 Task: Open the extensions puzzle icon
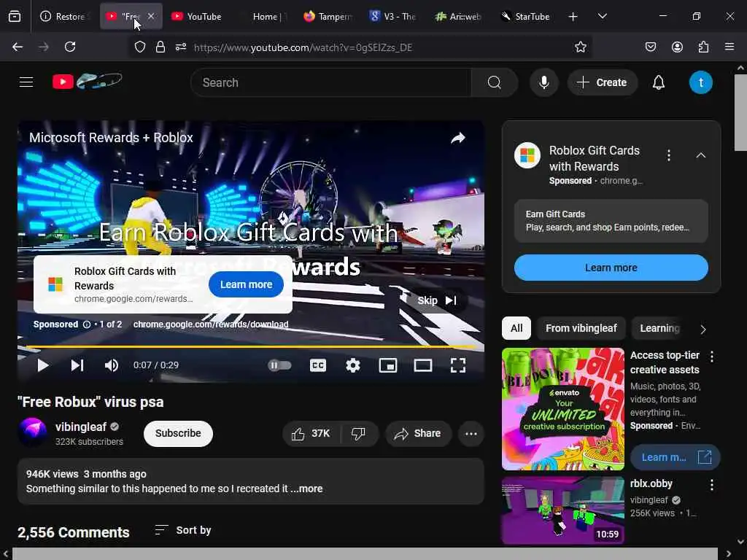point(703,47)
